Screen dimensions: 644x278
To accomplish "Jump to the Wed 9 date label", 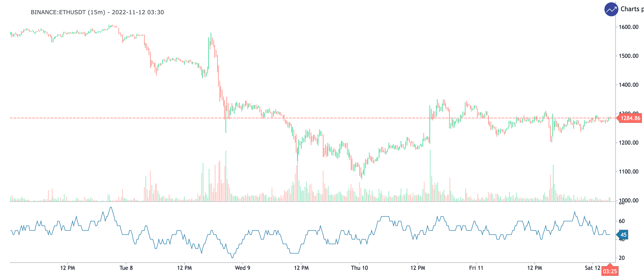I will click(243, 268).
